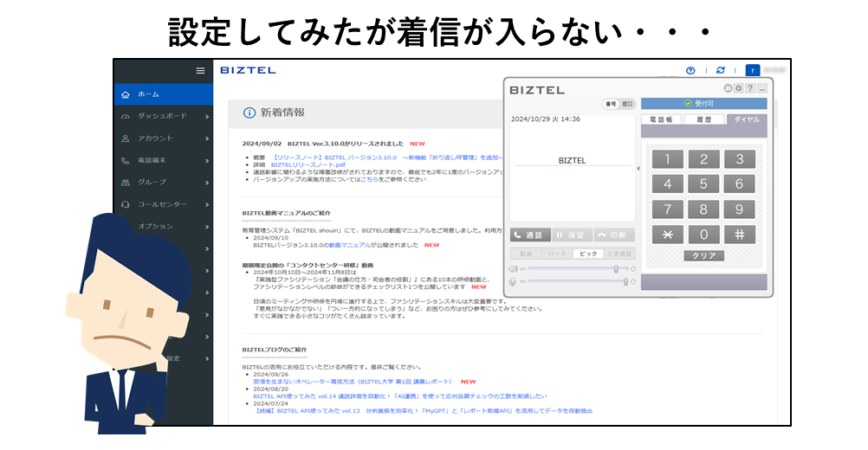Click the softphone agent status face icon
The image size is (868, 450).
(728, 88)
